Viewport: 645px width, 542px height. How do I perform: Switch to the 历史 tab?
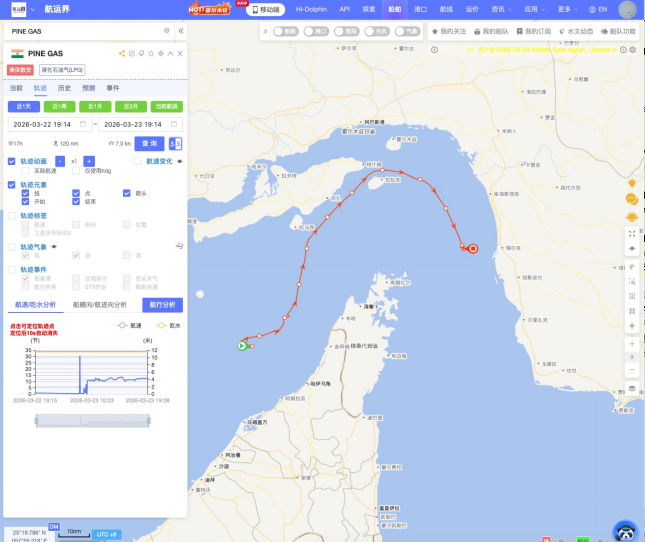click(64, 88)
